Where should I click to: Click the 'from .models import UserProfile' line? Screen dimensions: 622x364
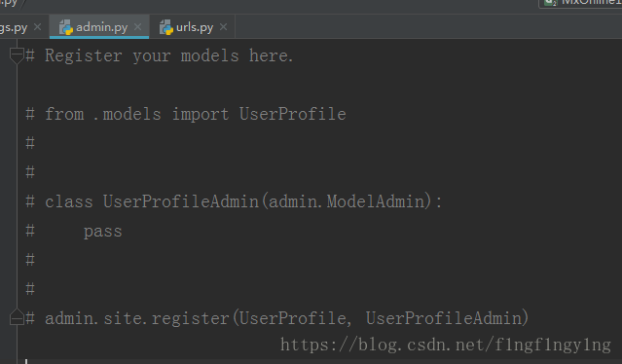pos(186,114)
